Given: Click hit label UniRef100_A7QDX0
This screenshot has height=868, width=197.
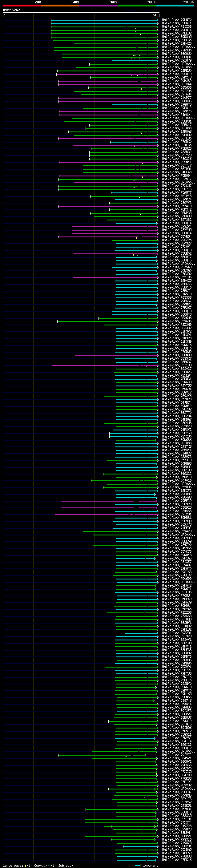Looking at the screenshot, I should (x=177, y=142).
